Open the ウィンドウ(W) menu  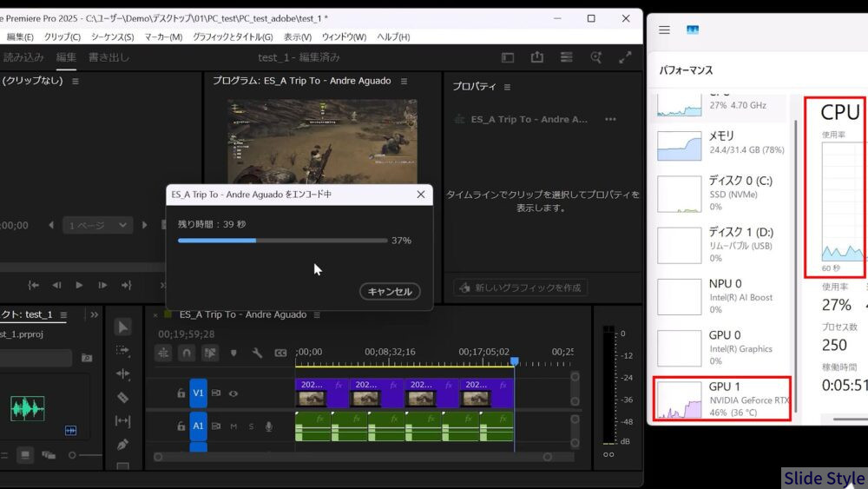click(344, 37)
